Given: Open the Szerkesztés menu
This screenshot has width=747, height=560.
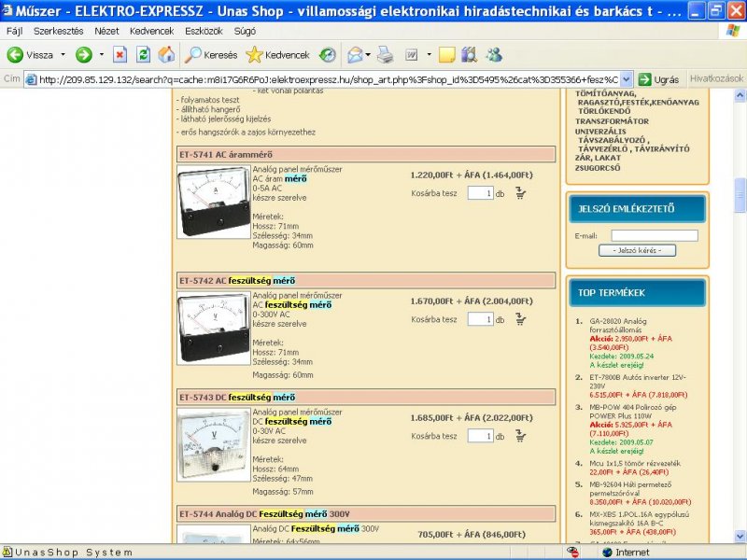Looking at the screenshot, I should click(x=59, y=31).
